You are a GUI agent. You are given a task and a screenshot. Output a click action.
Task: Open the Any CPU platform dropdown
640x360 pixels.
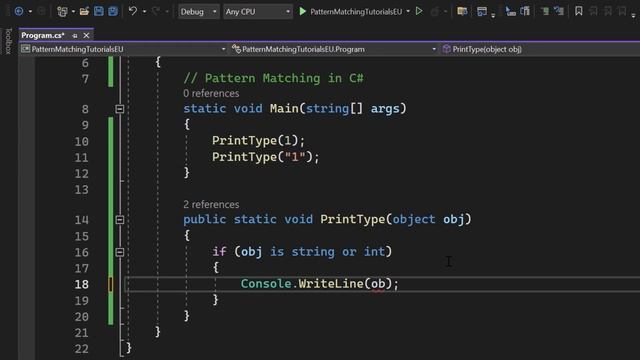(x=258, y=11)
